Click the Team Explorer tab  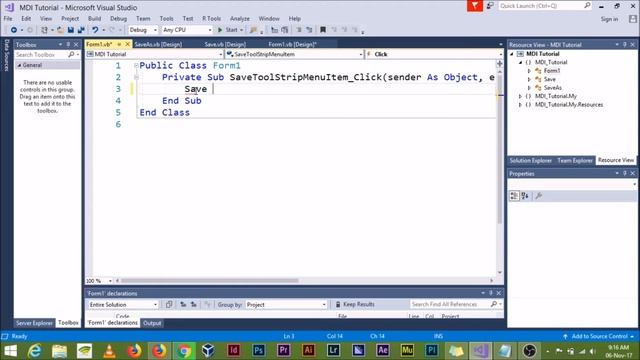[575, 160]
